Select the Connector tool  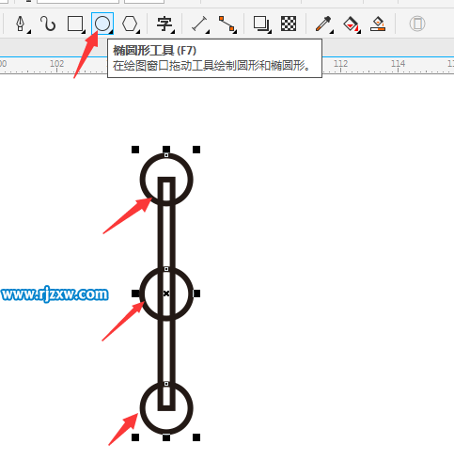227,24
